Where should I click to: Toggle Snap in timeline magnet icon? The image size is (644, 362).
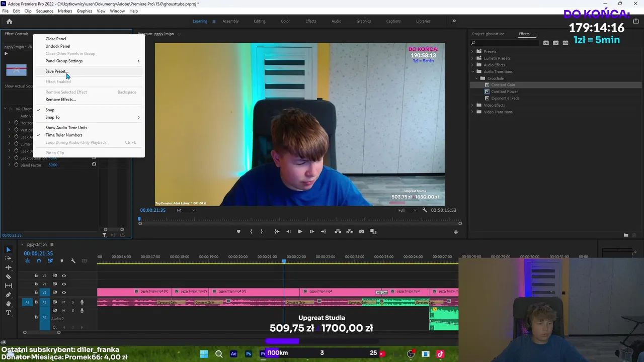click(x=39, y=261)
